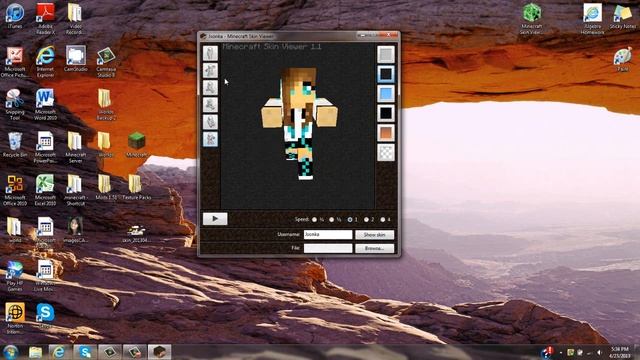Open File Explorer from the taskbar
The image size is (640, 360).
pyautogui.click(x=36, y=352)
